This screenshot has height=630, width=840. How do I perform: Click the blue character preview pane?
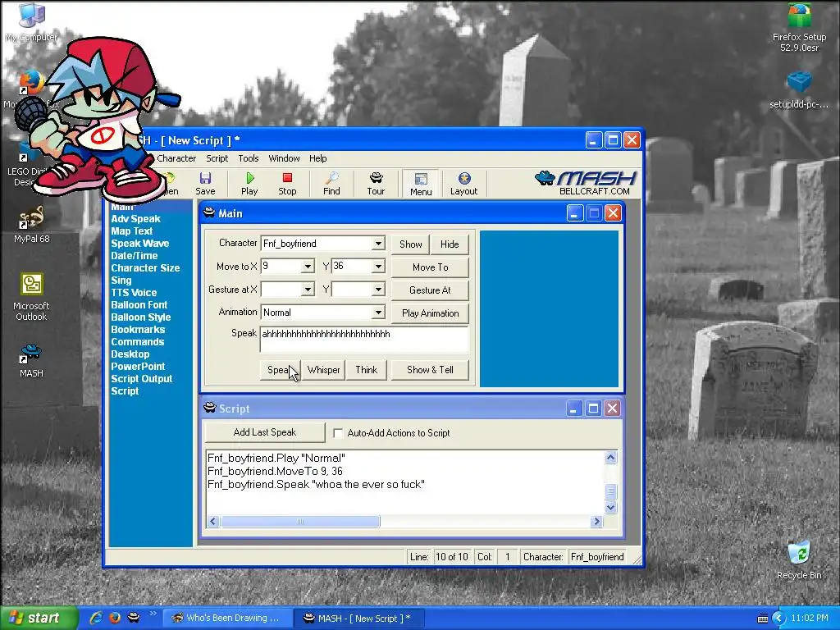[549, 308]
